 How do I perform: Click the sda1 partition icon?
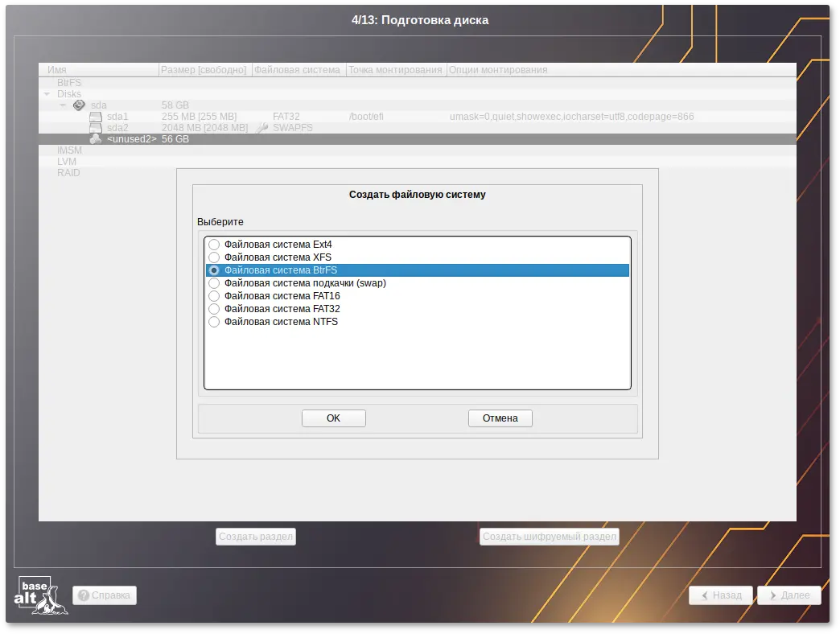94,116
